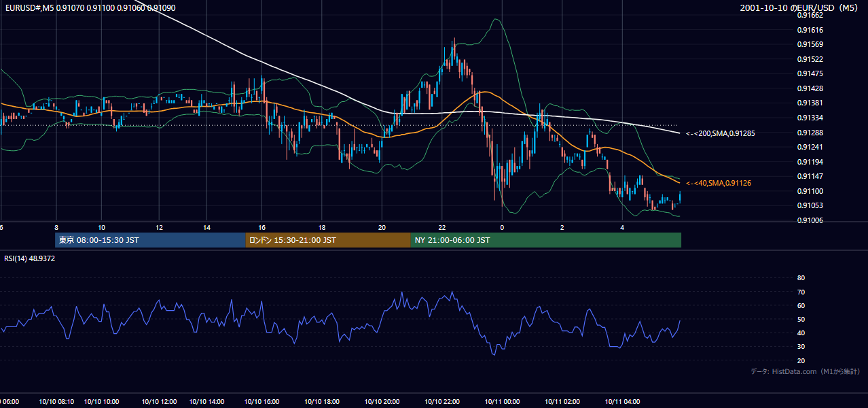The height and width of the screenshot is (408, 868).
Task: Click hour tick 14 under price chart
Action: tap(207, 227)
